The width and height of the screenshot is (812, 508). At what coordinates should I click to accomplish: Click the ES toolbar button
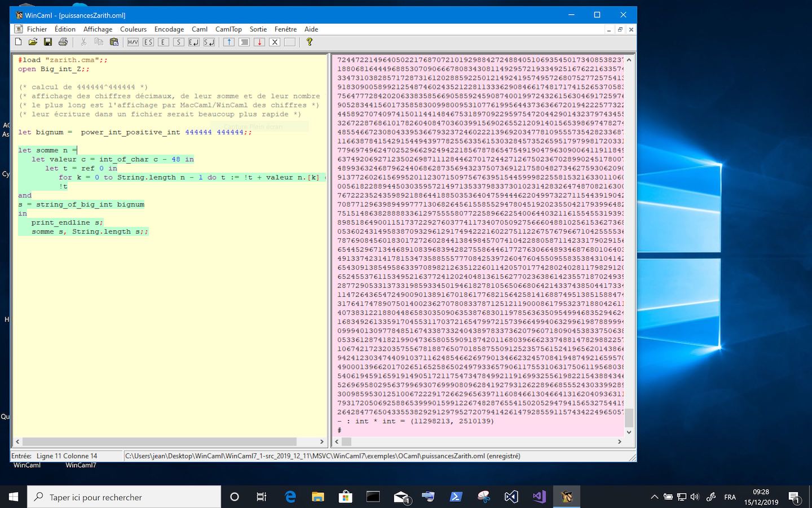(x=148, y=42)
